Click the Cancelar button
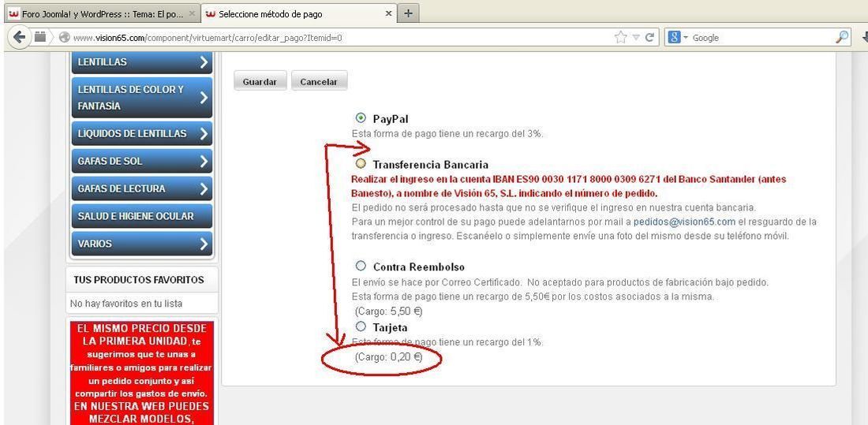The width and height of the screenshot is (868, 425). (x=319, y=80)
